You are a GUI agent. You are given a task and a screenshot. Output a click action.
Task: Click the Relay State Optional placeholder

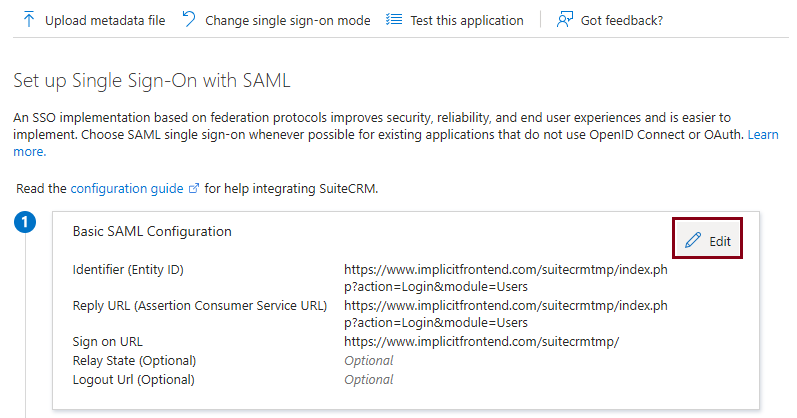point(369,361)
